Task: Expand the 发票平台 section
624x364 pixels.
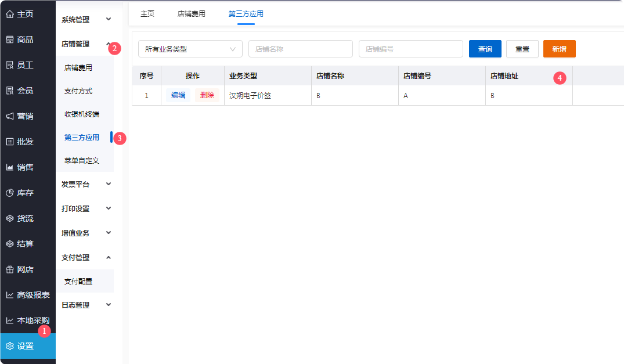Action: (x=108, y=184)
